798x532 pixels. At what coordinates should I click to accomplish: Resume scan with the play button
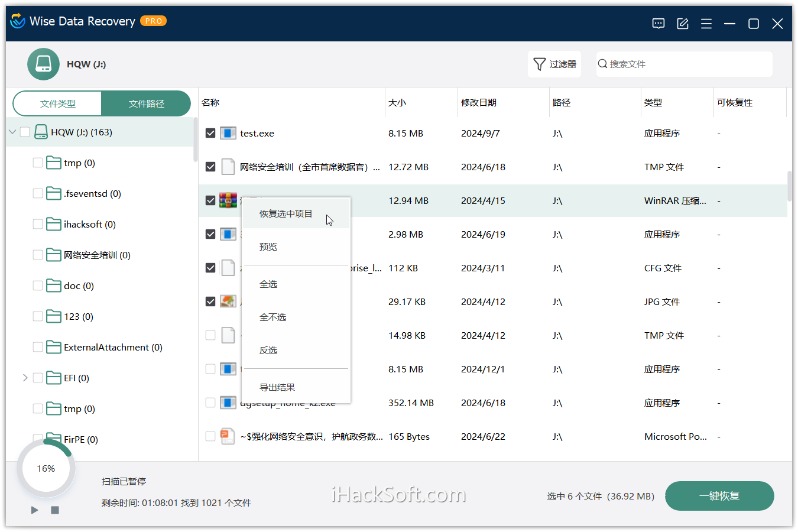pyautogui.click(x=34, y=510)
